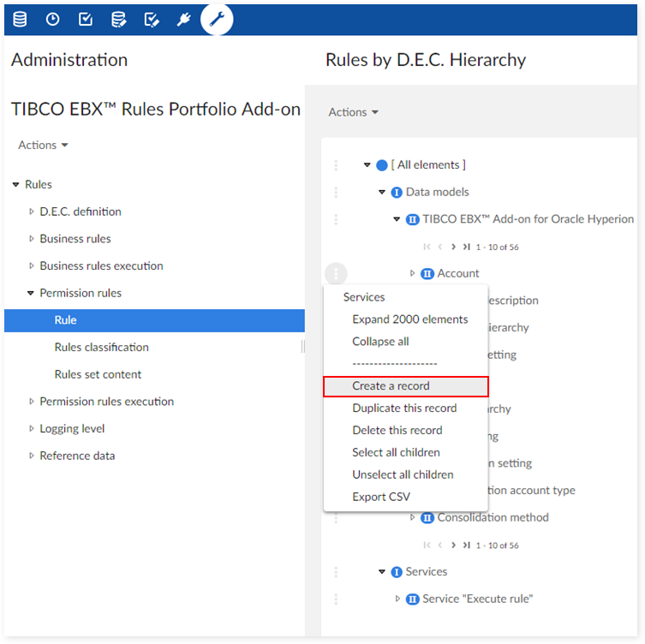Choose Delete this record menu entry

click(x=406, y=431)
